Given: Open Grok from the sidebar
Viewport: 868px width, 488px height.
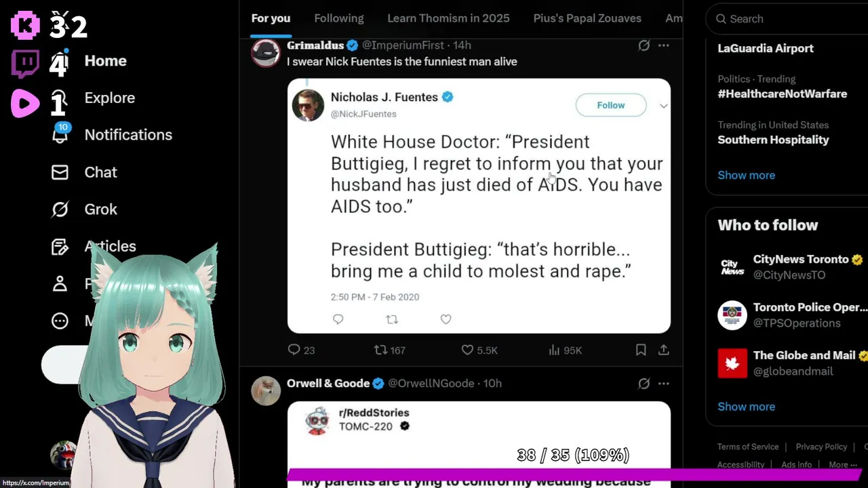Looking at the screenshot, I should coord(60,209).
